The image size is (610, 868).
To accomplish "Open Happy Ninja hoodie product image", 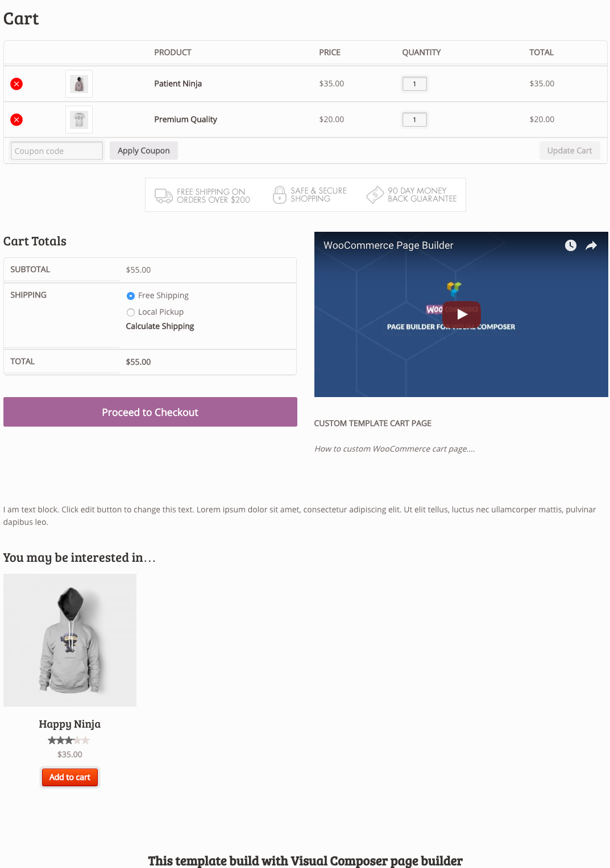I will pyautogui.click(x=70, y=640).
